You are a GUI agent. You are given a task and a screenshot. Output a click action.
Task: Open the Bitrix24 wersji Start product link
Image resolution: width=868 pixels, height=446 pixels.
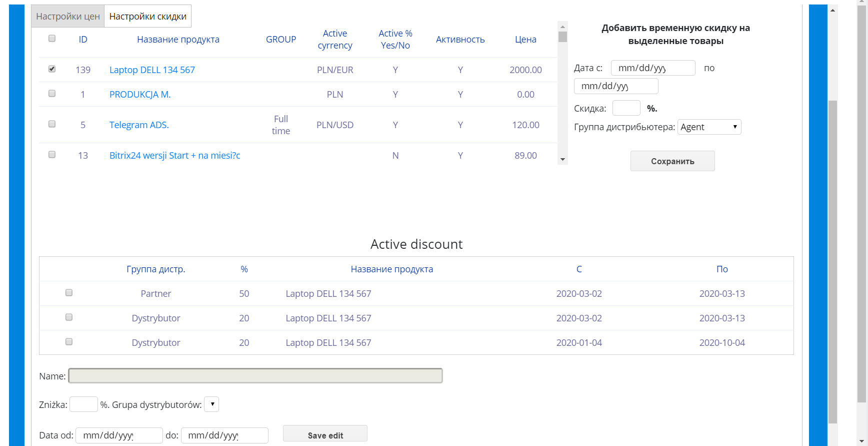click(174, 156)
